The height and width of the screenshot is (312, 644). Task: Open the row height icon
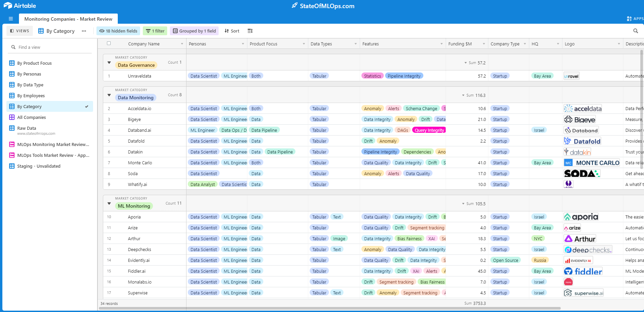[x=250, y=31]
